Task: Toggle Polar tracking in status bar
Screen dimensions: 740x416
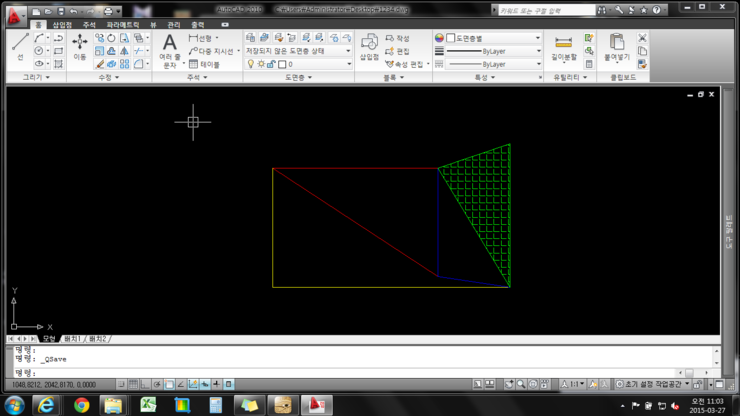Action: [157, 384]
